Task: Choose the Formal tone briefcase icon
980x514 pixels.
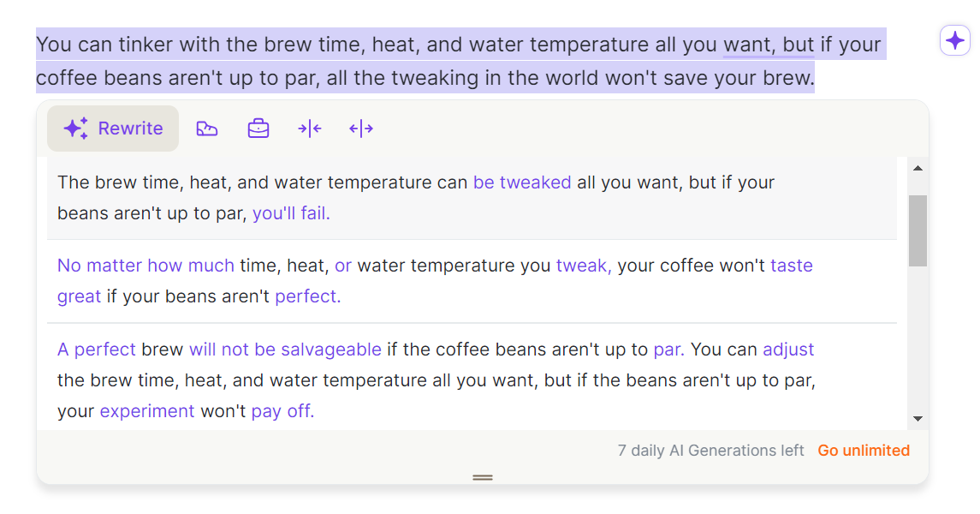Action: coord(258,128)
